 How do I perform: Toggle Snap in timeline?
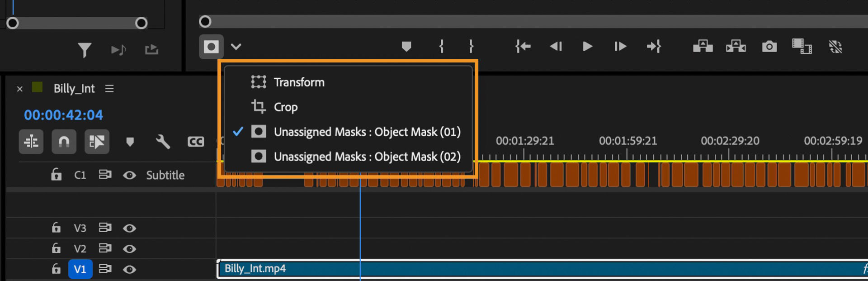tap(64, 142)
